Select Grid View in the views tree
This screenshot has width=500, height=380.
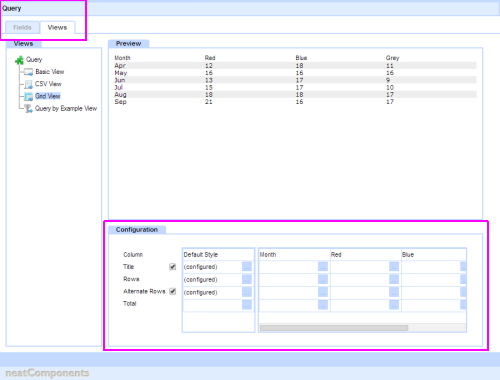[x=48, y=96]
